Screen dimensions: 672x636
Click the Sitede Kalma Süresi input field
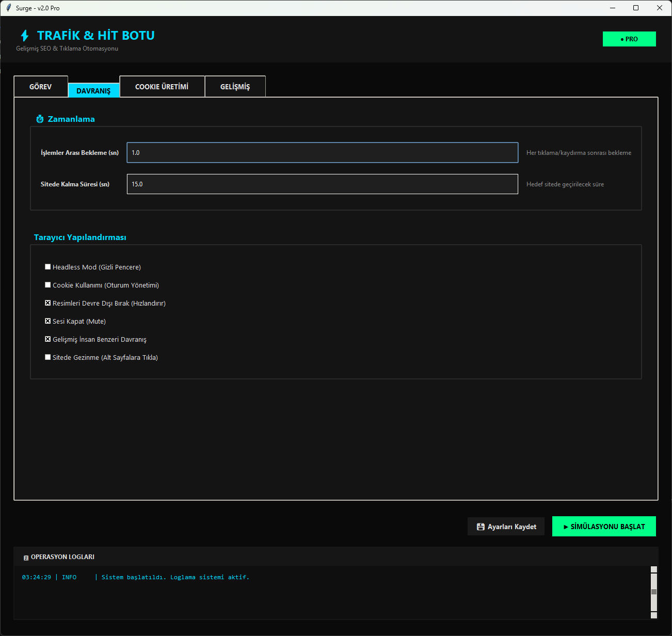point(322,184)
